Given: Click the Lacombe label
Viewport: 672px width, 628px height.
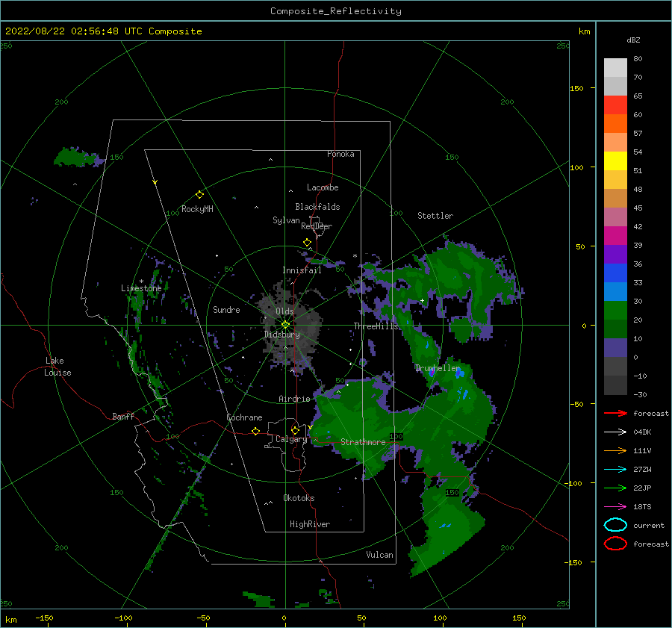Looking at the screenshot, I should pos(323,187).
